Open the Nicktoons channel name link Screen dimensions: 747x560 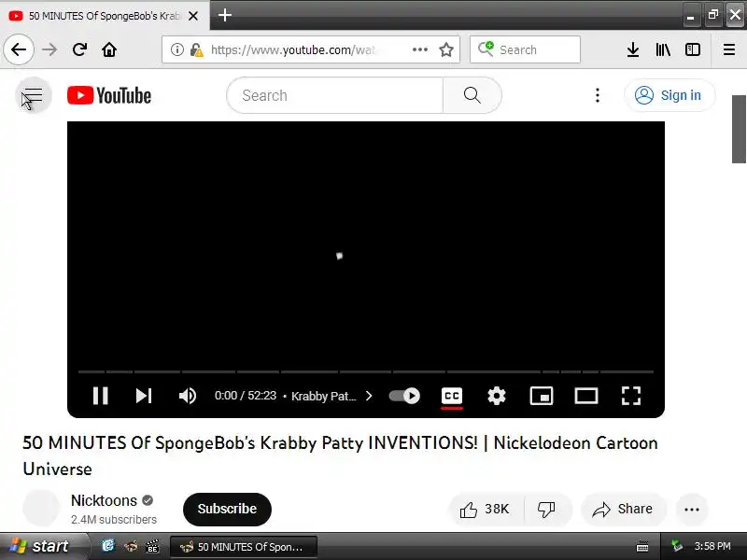104,500
